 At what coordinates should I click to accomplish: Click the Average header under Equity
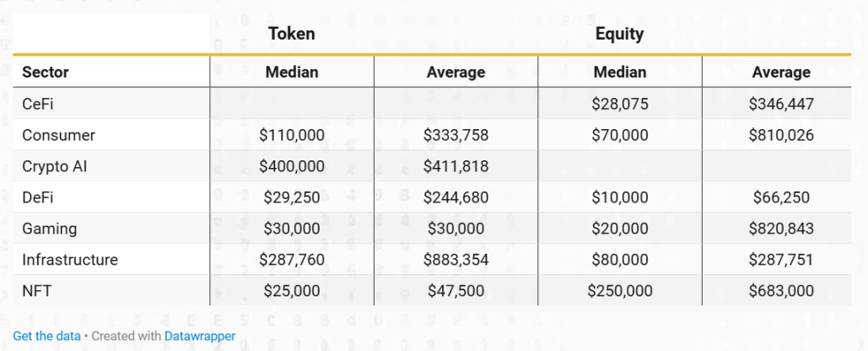point(781,72)
